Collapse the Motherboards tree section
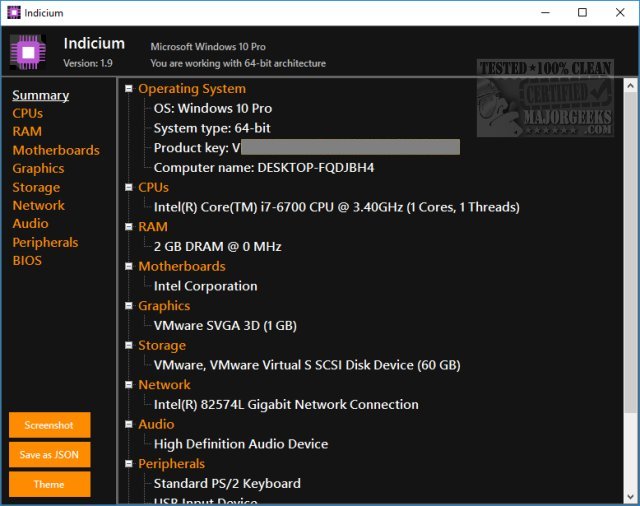640x506 pixels. (129, 266)
